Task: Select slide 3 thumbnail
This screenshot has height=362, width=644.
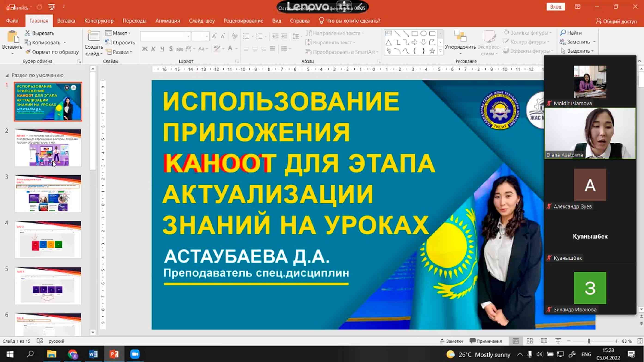Action: click(x=48, y=194)
